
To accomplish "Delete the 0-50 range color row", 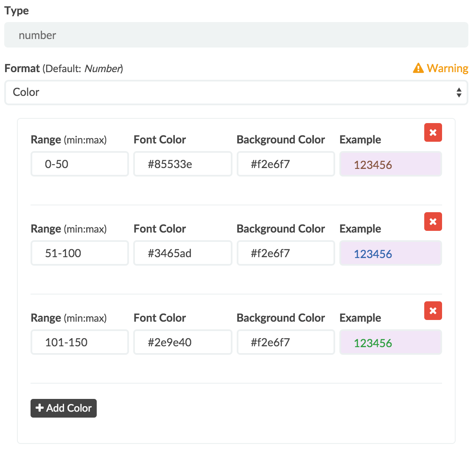I will [433, 132].
